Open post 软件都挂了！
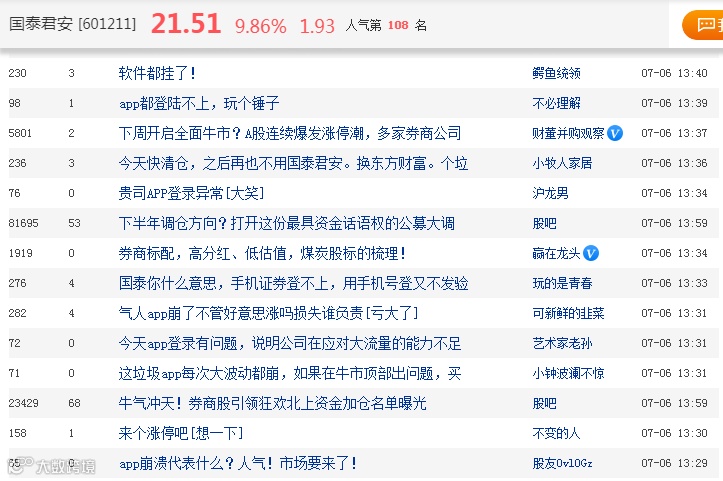Image resolution: width=723 pixels, height=481 pixels. pyautogui.click(x=158, y=73)
